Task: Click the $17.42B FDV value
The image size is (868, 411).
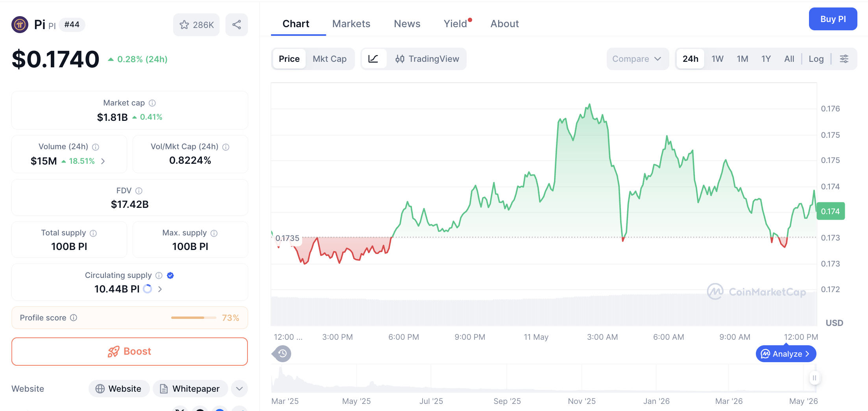Action: 130,204
